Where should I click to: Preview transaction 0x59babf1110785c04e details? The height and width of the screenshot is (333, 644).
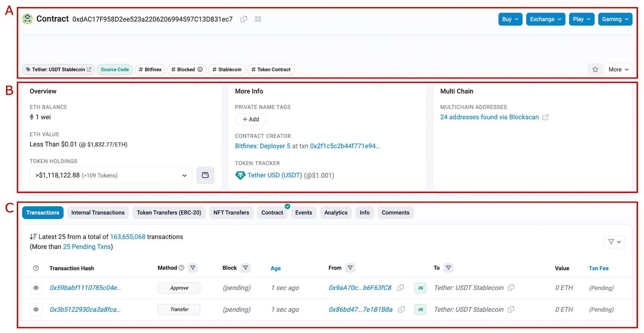click(36, 288)
